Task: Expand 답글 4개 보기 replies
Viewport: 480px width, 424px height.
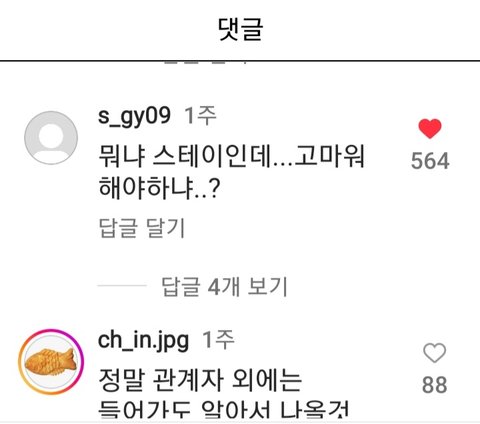Action: point(224,286)
